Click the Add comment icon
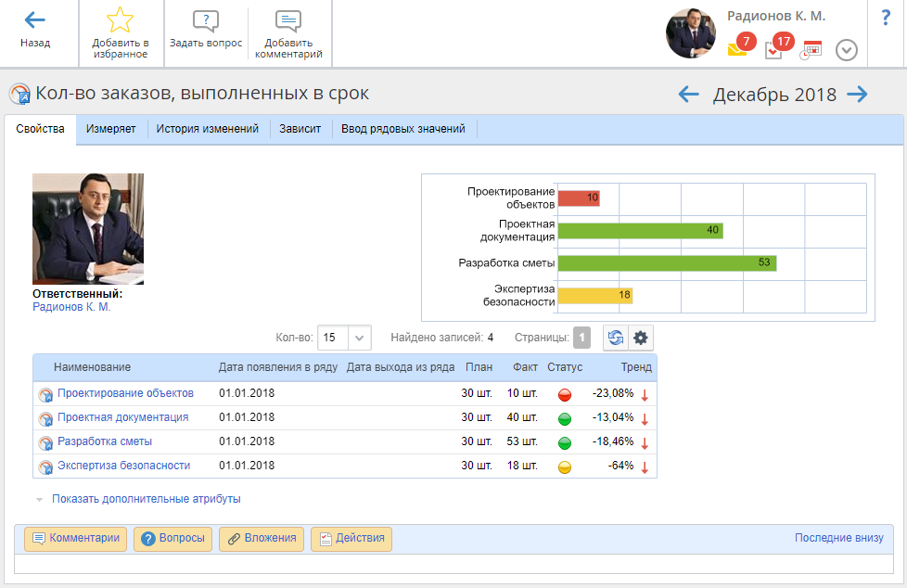This screenshot has height=588, width=907. pyautogui.click(x=288, y=22)
